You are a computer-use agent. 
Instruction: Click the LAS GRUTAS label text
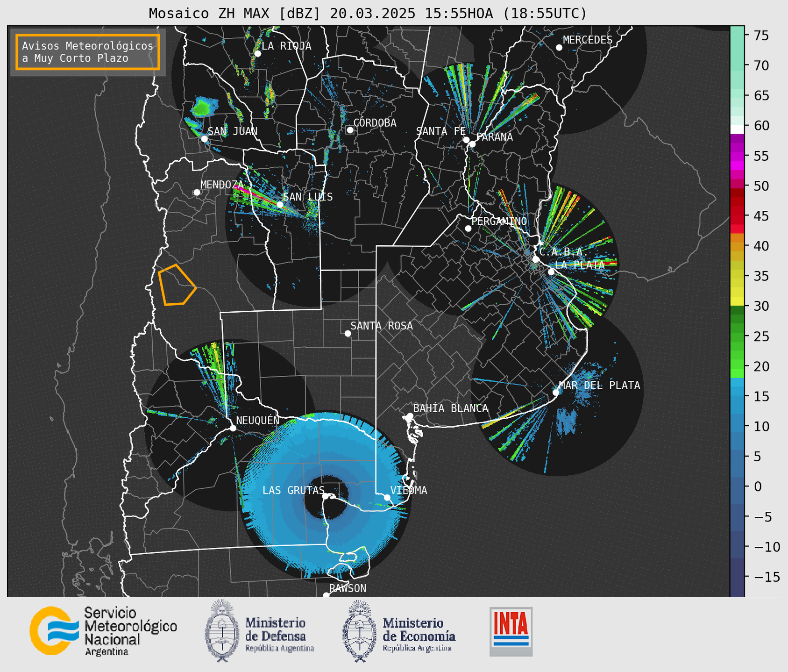coord(293,490)
